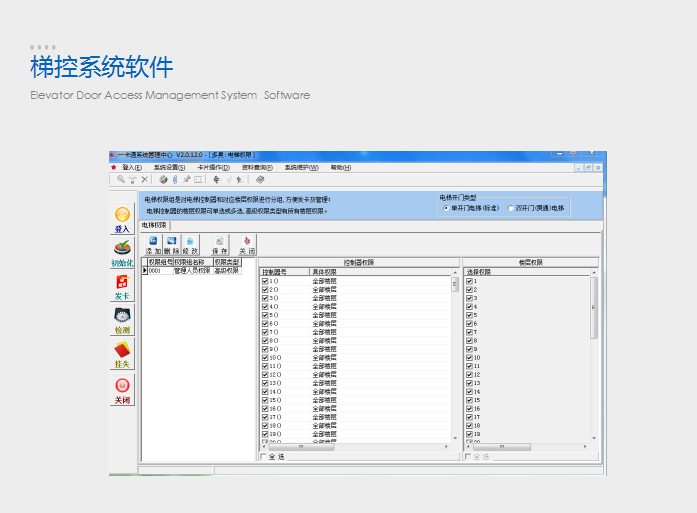The height and width of the screenshot is (513, 697).
Task: Uncheck controller number 5 checkbox
Action: point(265,314)
